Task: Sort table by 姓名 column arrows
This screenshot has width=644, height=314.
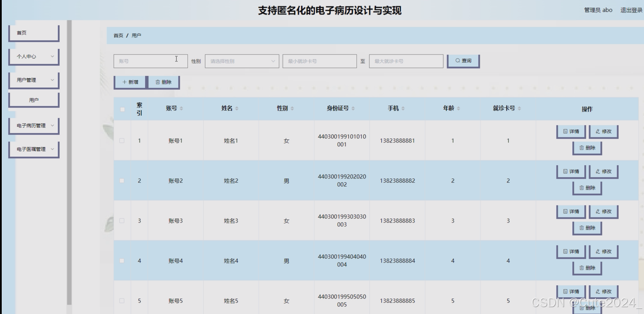Action: 237,109
